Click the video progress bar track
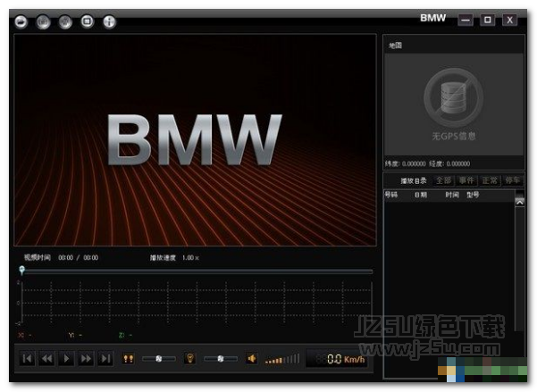This screenshot has height=392, width=537. [x=198, y=271]
